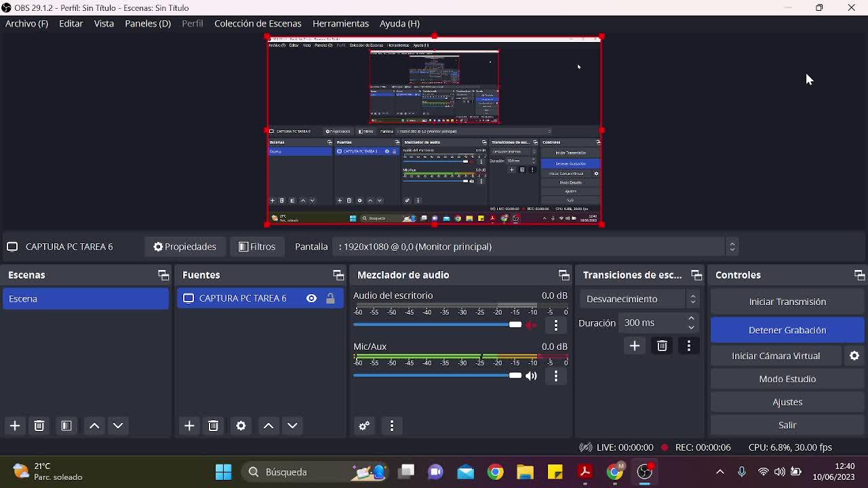Add a new scene with plus icon
This screenshot has height=488, width=868.
(14, 426)
